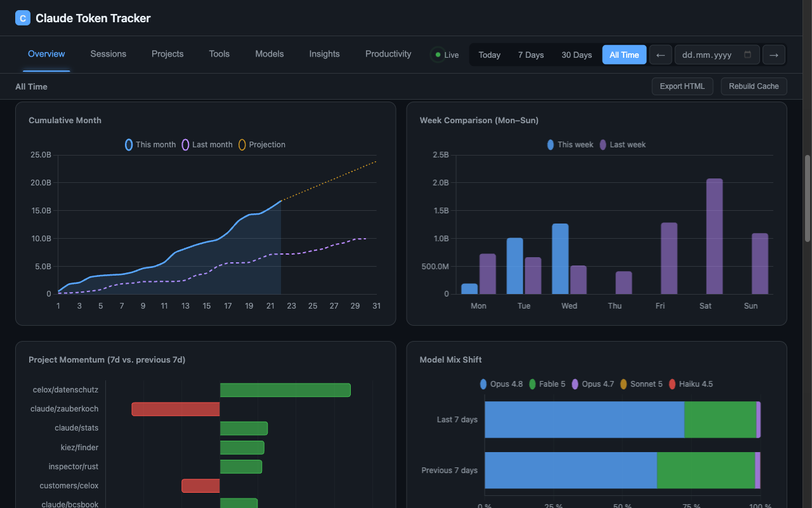Select the 30 Days time range
This screenshot has width=812, height=508.
(577, 55)
